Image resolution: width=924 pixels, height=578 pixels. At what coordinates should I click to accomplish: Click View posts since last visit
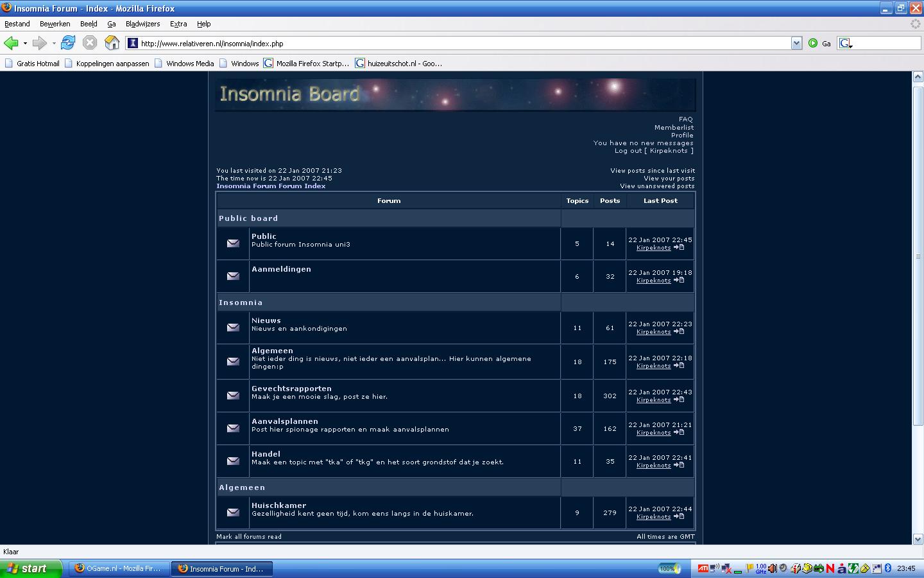(652, 171)
